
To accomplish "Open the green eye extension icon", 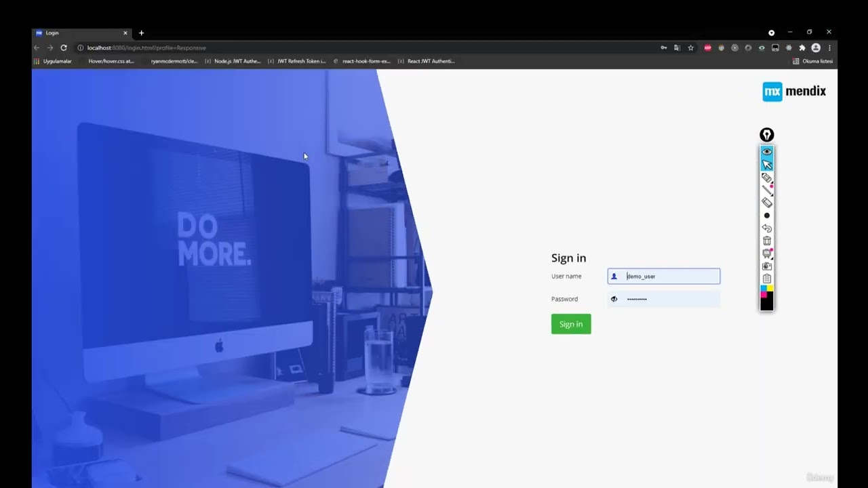I will 762,47.
